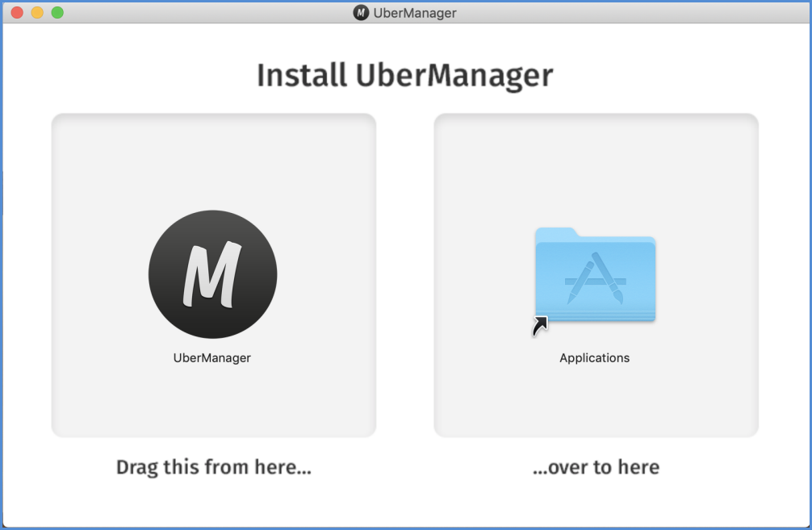Click the 'Install UberManager' heading
This screenshot has height=530, width=812.
point(405,76)
